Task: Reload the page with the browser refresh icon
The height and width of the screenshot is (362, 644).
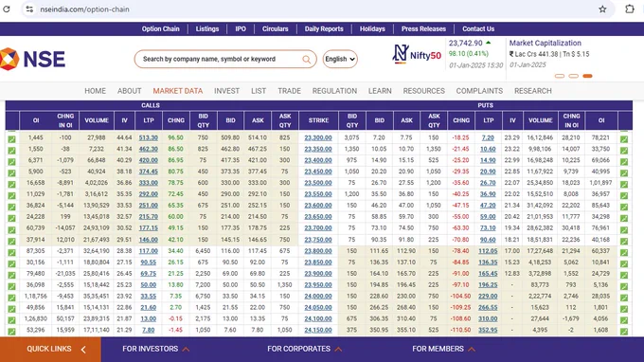Action: point(7,9)
